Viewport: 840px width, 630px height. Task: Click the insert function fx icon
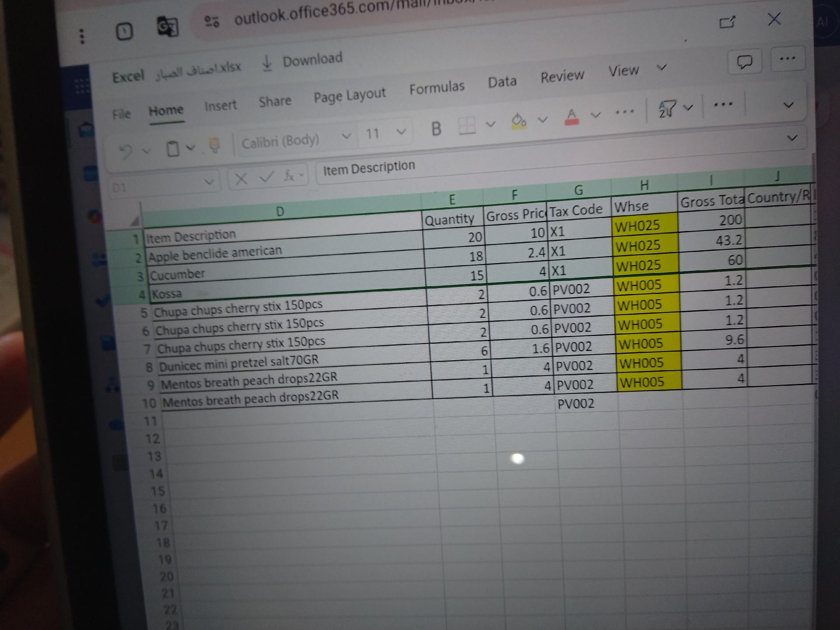(x=289, y=176)
